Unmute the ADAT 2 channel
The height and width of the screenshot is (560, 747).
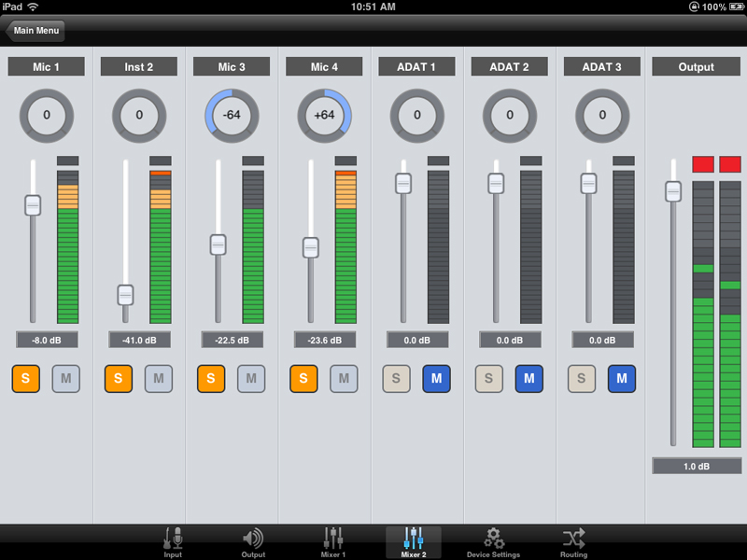pos(529,379)
